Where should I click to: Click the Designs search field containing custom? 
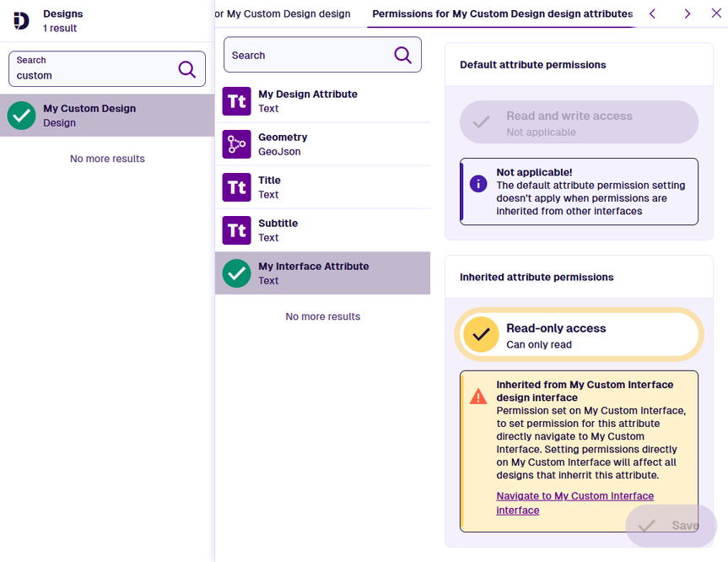(107, 69)
